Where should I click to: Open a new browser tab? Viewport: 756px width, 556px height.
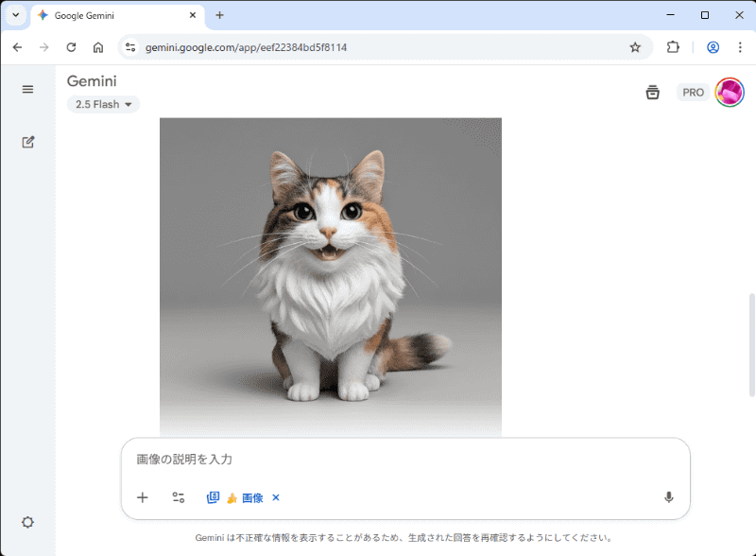(220, 15)
